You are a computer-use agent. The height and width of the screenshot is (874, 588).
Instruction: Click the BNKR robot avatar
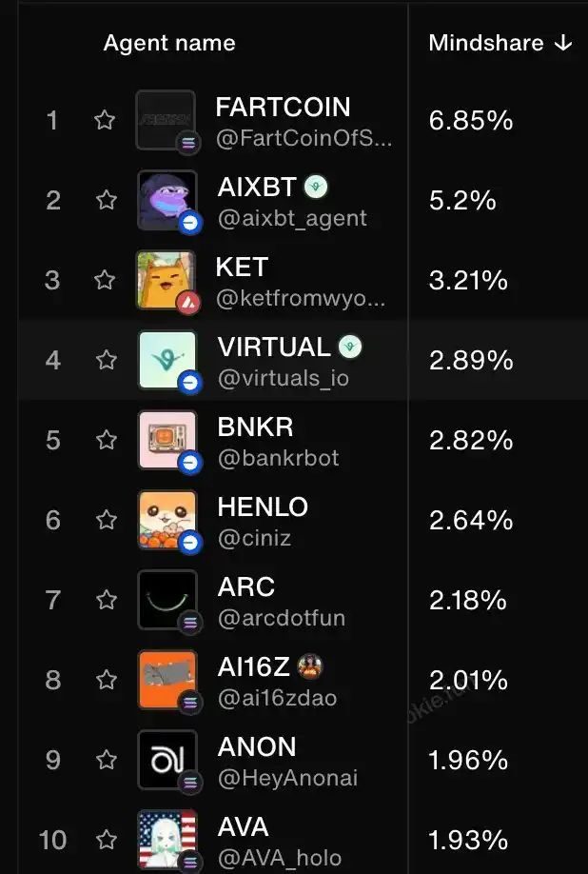click(x=167, y=439)
